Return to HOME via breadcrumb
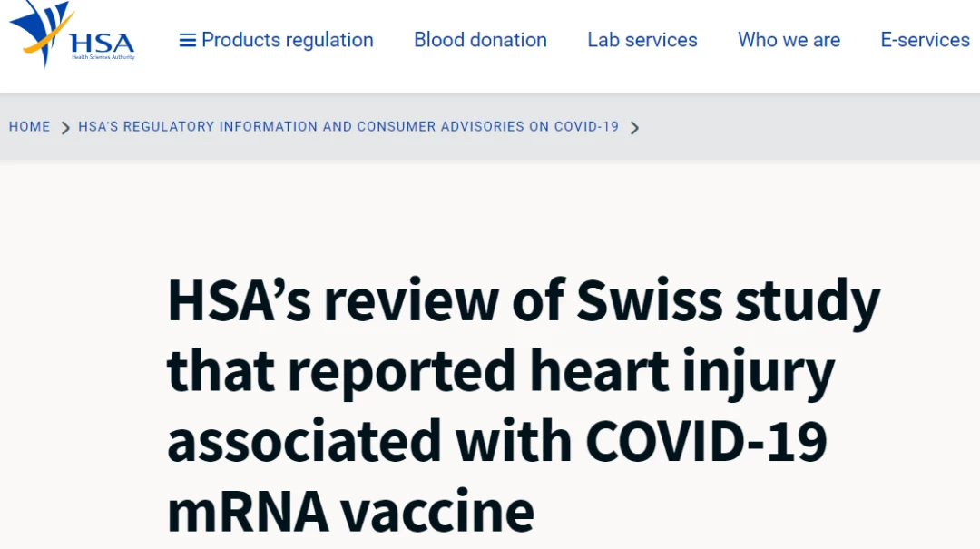Viewport: 980px width, 549px height. pyautogui.click(x=29, y=126)
